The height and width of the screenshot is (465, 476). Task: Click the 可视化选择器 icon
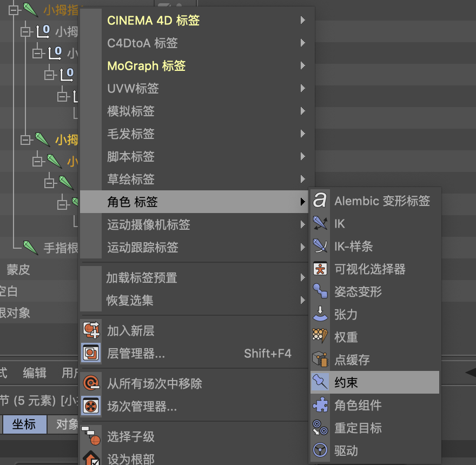[320, 269]
